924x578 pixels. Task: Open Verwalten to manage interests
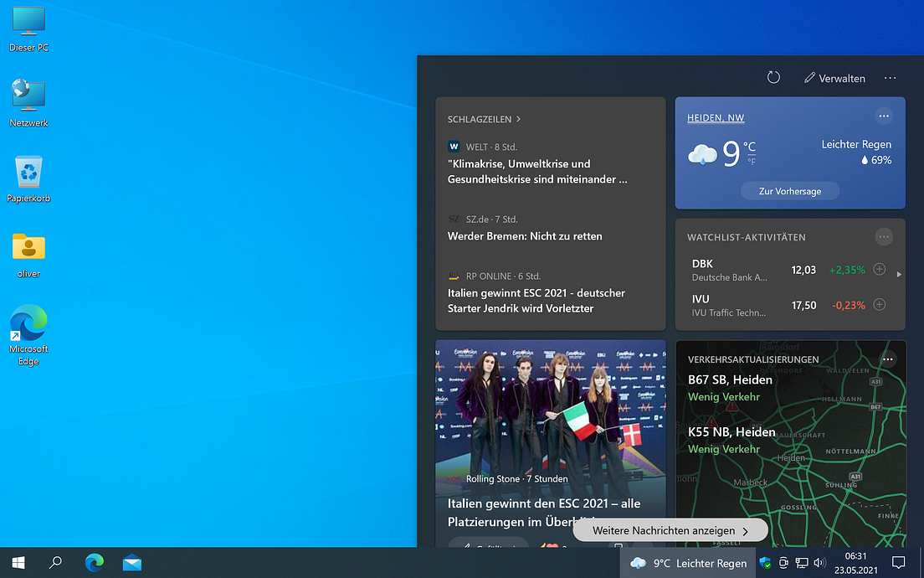click(x=834, y=78)
